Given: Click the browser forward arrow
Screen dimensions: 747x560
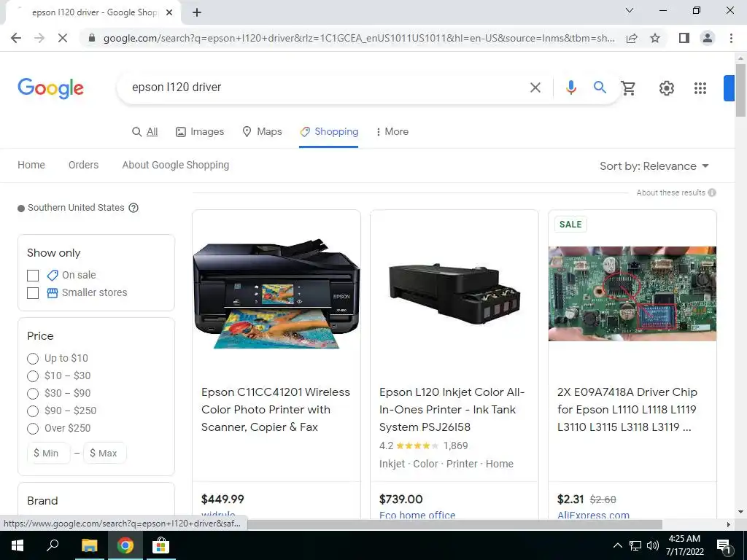Looking at the screenshot, I should click(x=39, y=38).
